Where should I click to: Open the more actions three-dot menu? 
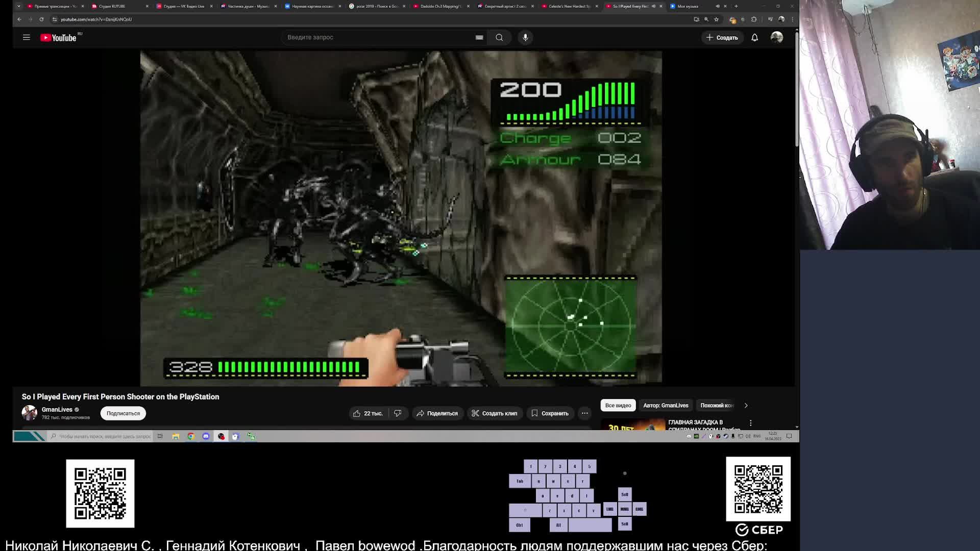point(584,413)
